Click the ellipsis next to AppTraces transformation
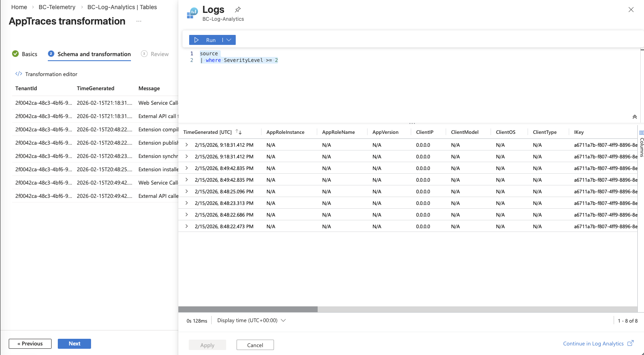Viewport: 644px width, 355px height. 139,21
